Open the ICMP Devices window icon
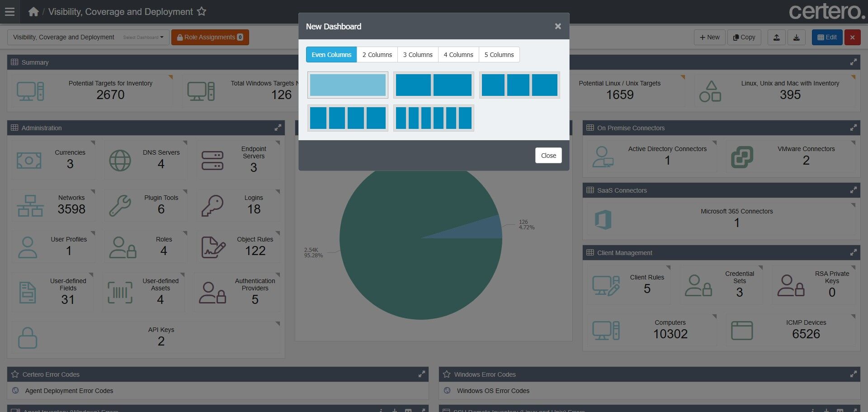Screen dimensions: 868x412 [x=742, y=331]
